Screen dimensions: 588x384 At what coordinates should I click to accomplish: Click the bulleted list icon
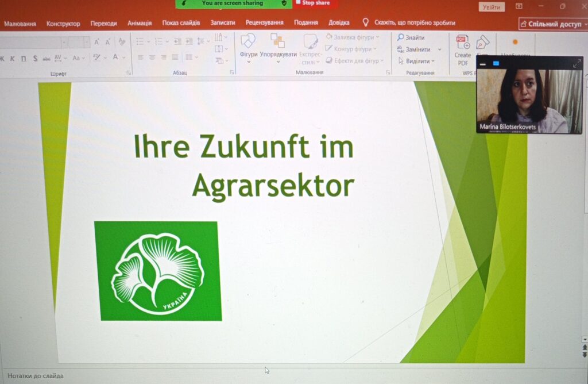tap(141, 41)
